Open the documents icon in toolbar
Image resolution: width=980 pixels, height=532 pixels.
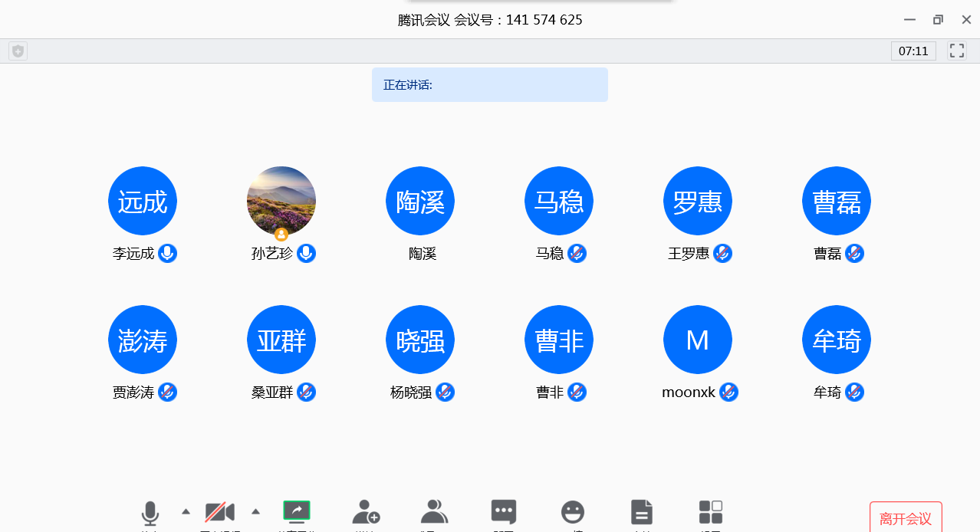coord(642,512)
